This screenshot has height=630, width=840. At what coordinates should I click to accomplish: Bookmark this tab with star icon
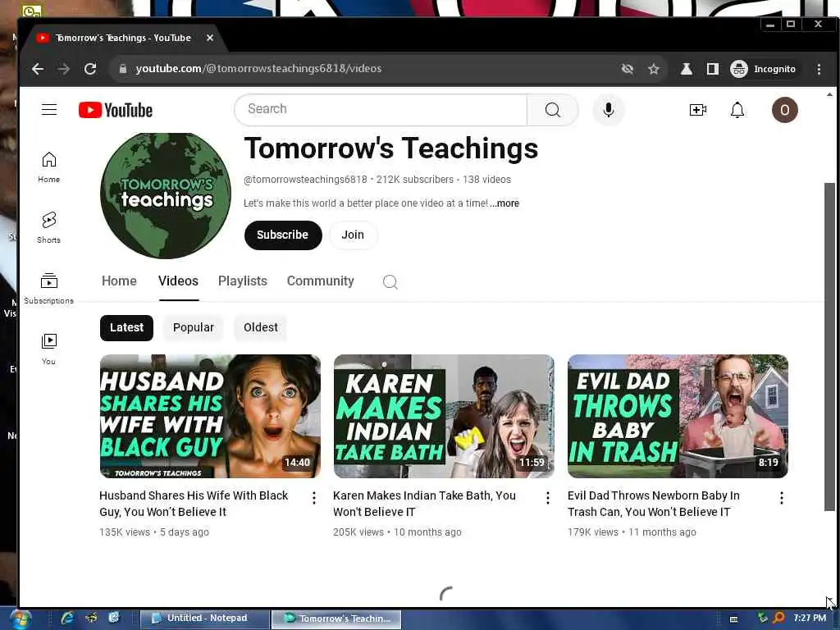654,69
